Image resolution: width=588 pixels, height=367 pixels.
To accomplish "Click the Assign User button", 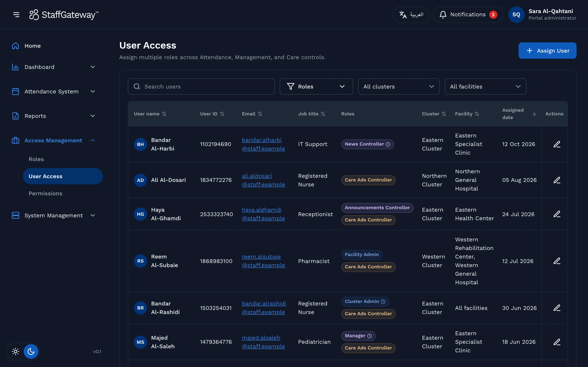I will (547, 51).
